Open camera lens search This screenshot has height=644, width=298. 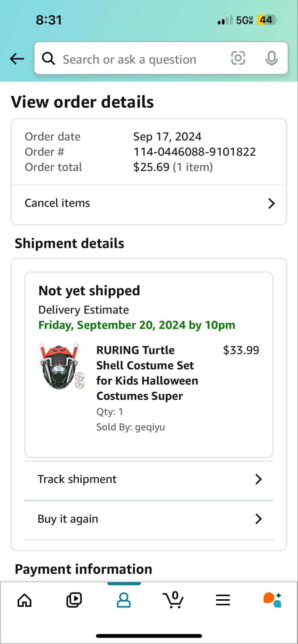pos(238,58)
